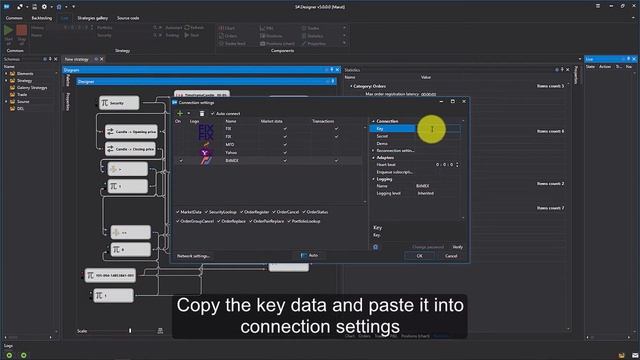Image resolution: width=640 pixels, height=360 pixels.
Task: Click the Candle Opening price diagram node
Action: (x=131, y=132)
